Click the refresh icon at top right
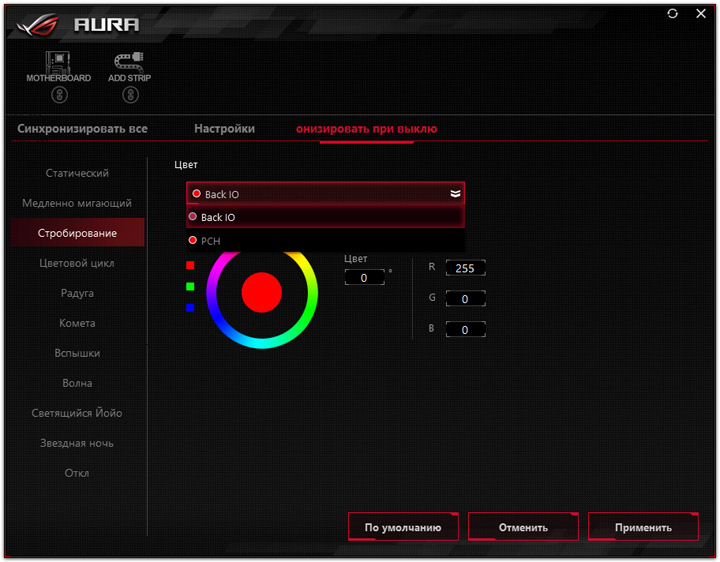Screen dimensions: 720x562 [x=672, y=14]
